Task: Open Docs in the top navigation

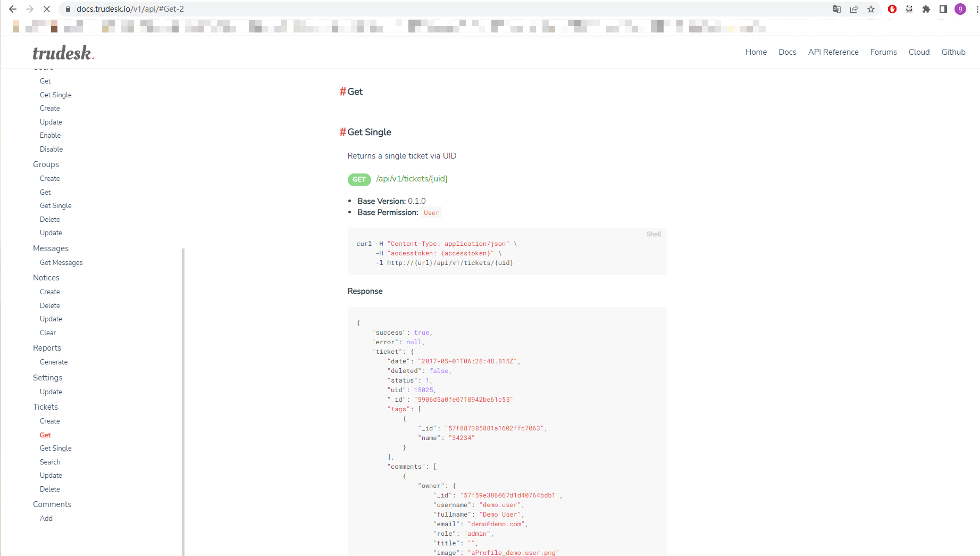Action: [788, 52]
